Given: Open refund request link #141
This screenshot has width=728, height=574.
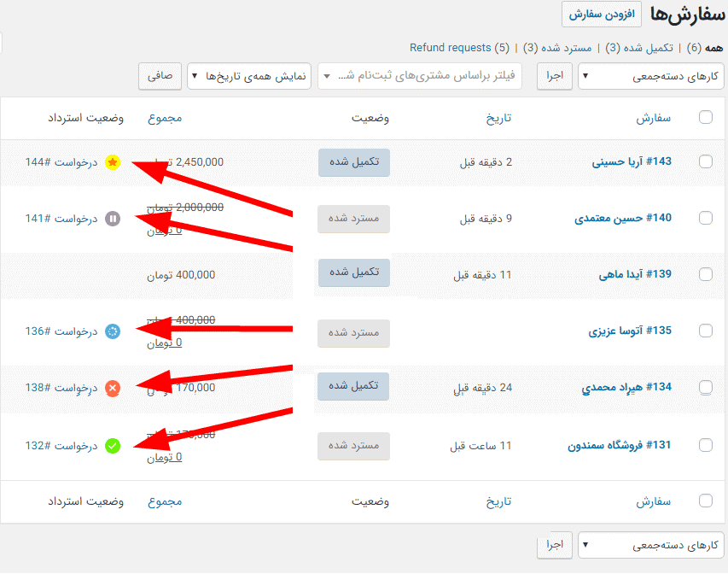Looking at the screenshot, I should (61, 219).
